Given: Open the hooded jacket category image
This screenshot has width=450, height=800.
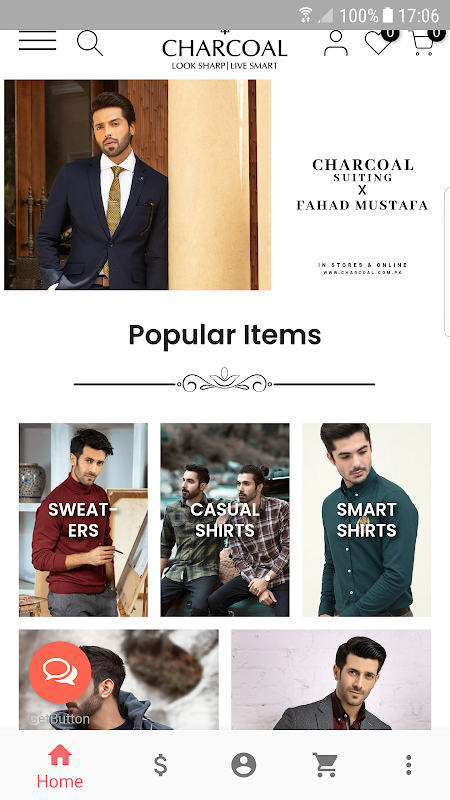Looking at the screenshot, I should pos(119,679).
